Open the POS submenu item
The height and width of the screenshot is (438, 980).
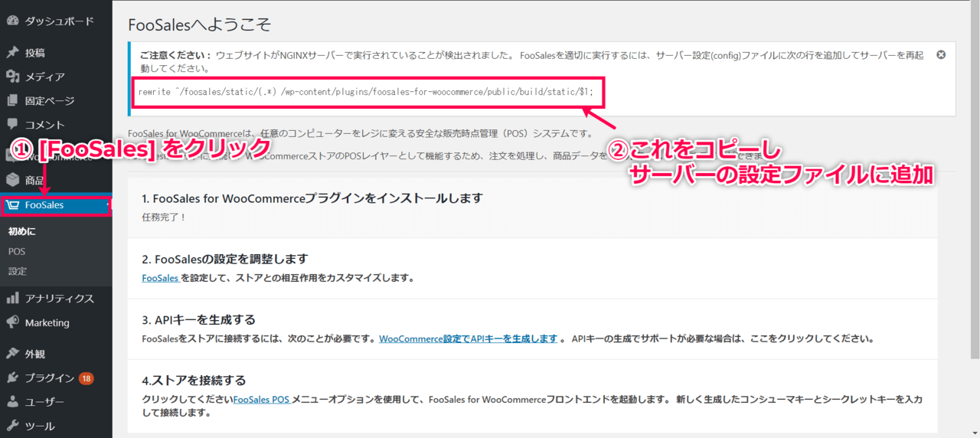[x=17, y=251]
